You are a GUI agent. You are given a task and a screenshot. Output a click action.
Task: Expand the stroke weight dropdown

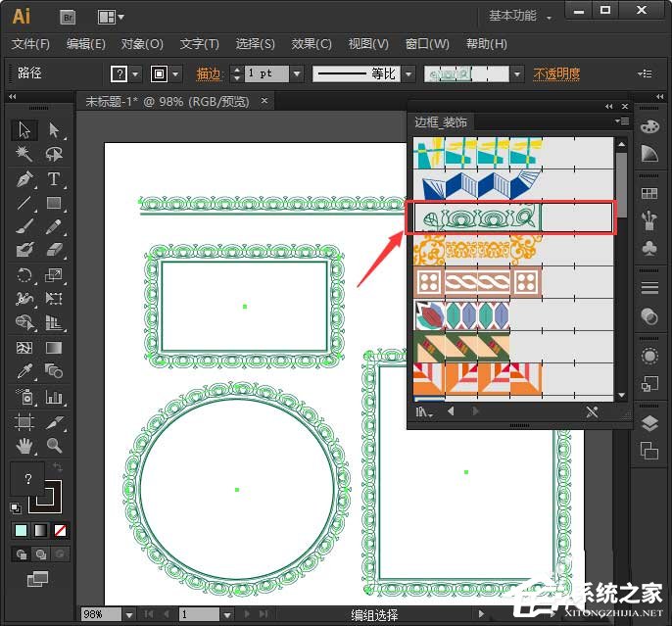tap(297, 74)
